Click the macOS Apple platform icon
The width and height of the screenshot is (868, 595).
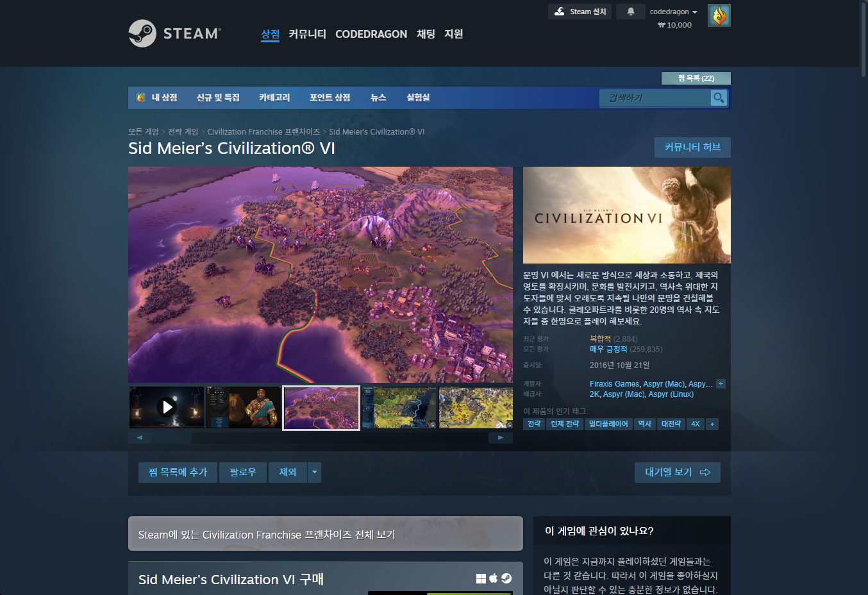pyautogui.click(x=494, y=578)
